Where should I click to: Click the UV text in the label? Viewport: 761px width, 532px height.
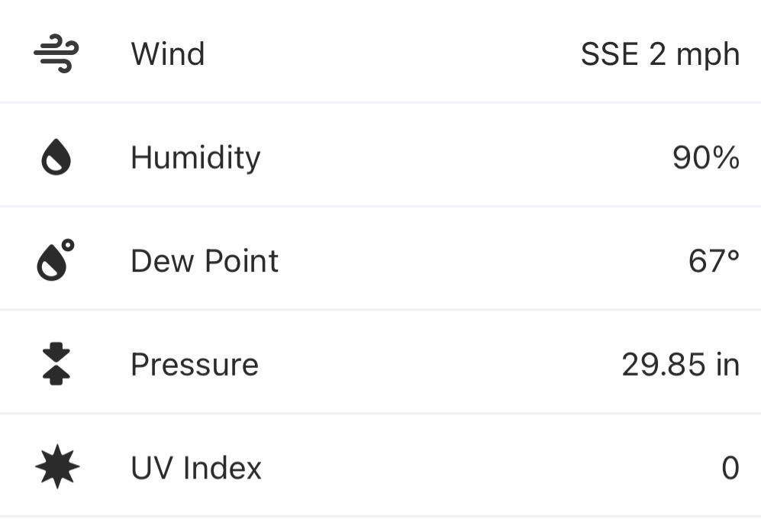pos(150,468)
